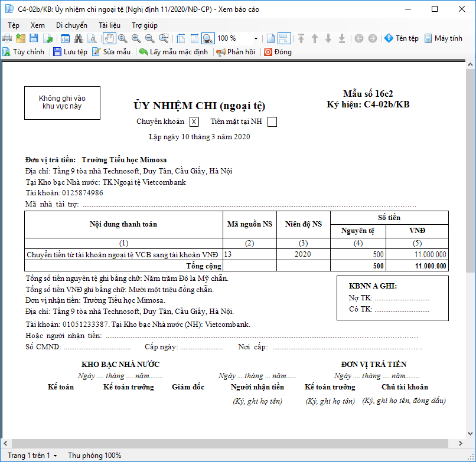Fit the page to window width
The height and width of the screenshot is (462, 476).
[194, 38]
